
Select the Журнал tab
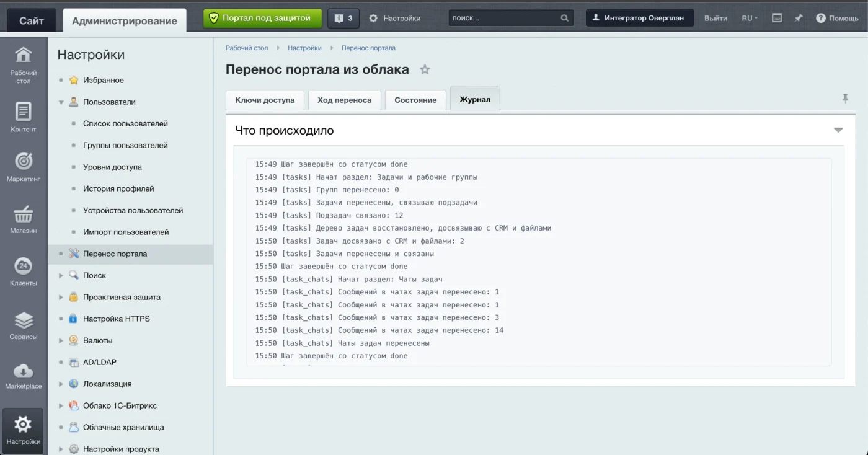pos(475,99)
